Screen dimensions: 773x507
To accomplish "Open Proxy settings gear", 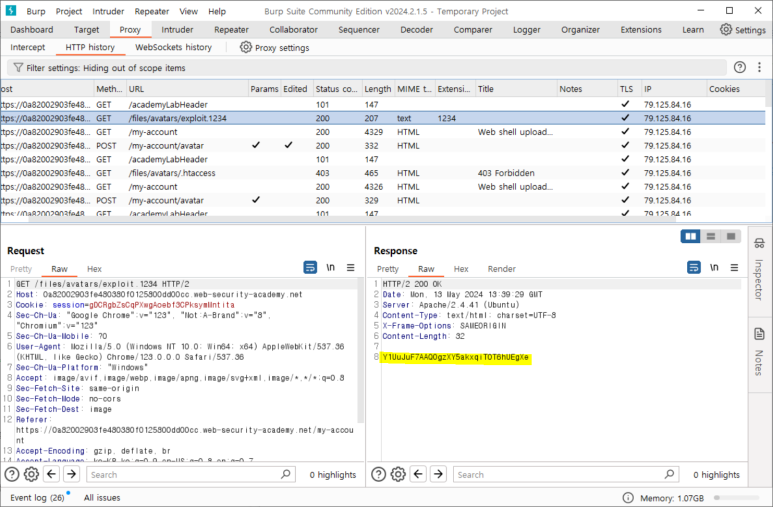I will coord(246,47).
